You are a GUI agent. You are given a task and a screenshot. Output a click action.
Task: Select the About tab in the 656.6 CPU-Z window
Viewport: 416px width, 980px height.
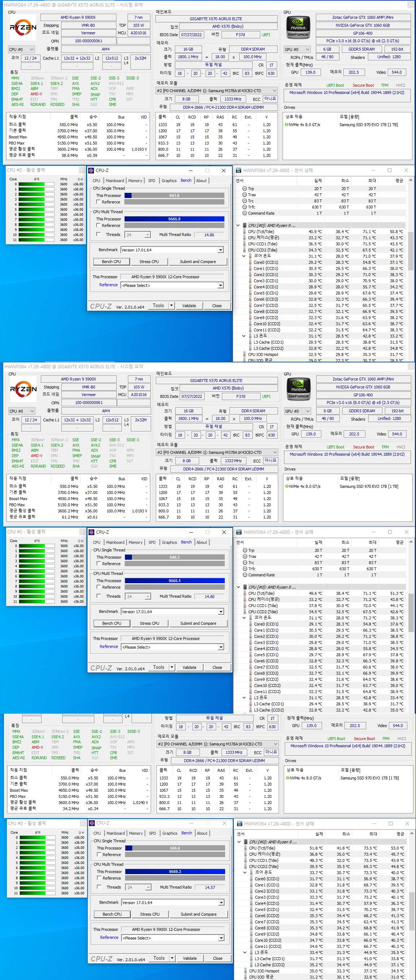click(x=202, y=833)
